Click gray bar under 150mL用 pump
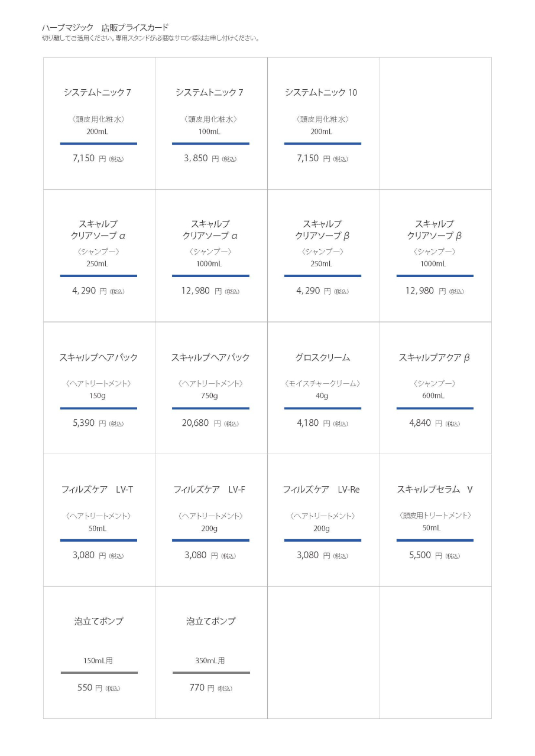The image size is (535, 756). point(99,673)
